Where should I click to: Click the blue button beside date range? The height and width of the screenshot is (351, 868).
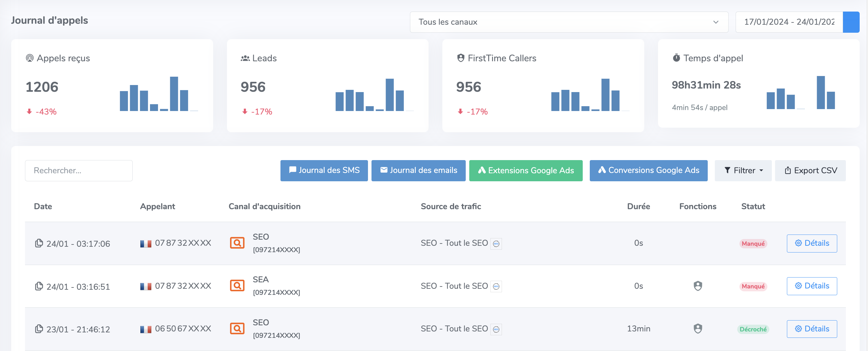851,22
